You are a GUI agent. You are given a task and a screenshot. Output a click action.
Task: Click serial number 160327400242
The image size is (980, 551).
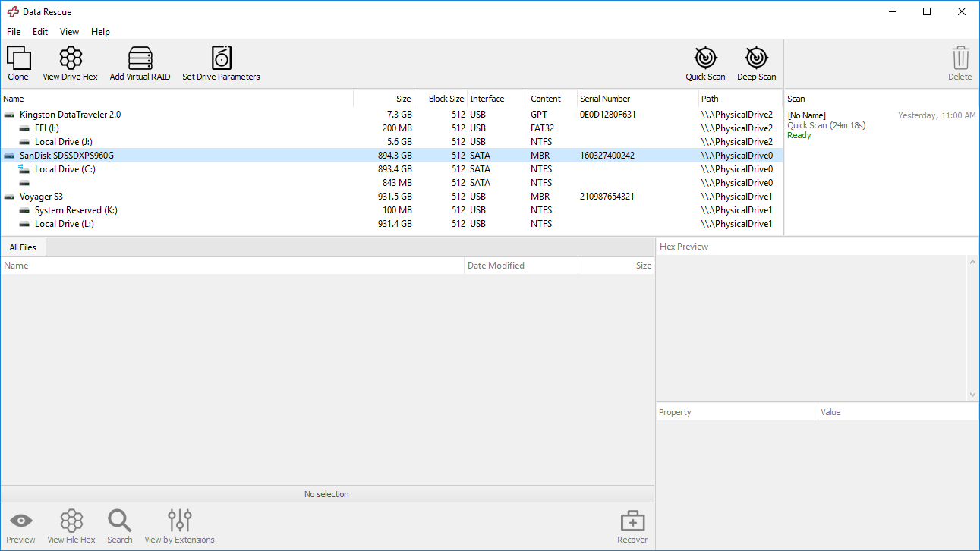(x=607, y=156)
